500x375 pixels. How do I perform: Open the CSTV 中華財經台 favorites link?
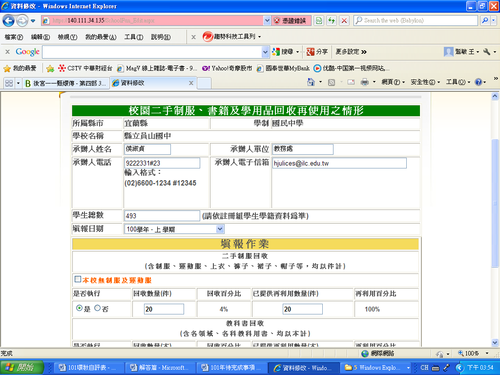coord(85,68)
